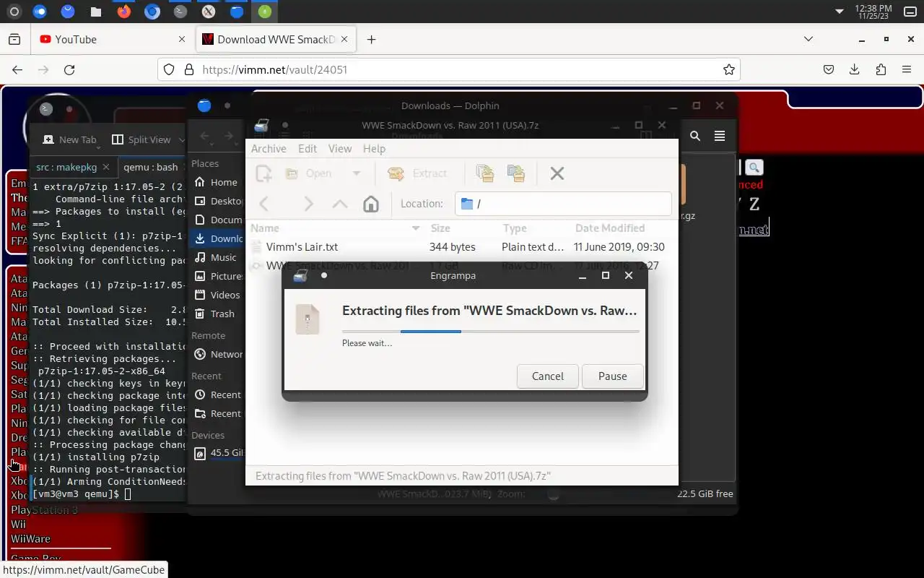The width and height of the screenshot is (924, 578).
Task: Close the Download WWE SmackDown browser tab
Action: (344, 40)
